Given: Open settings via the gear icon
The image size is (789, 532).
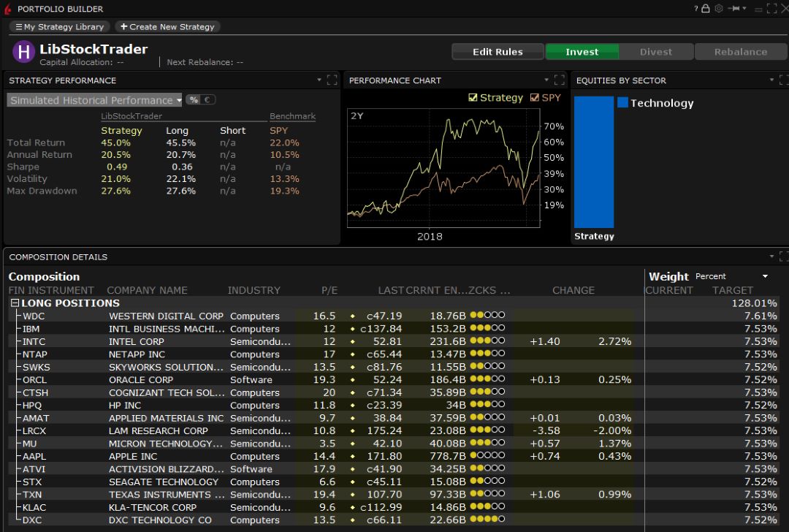Looking at the screenshot, I should click(719, 8).
